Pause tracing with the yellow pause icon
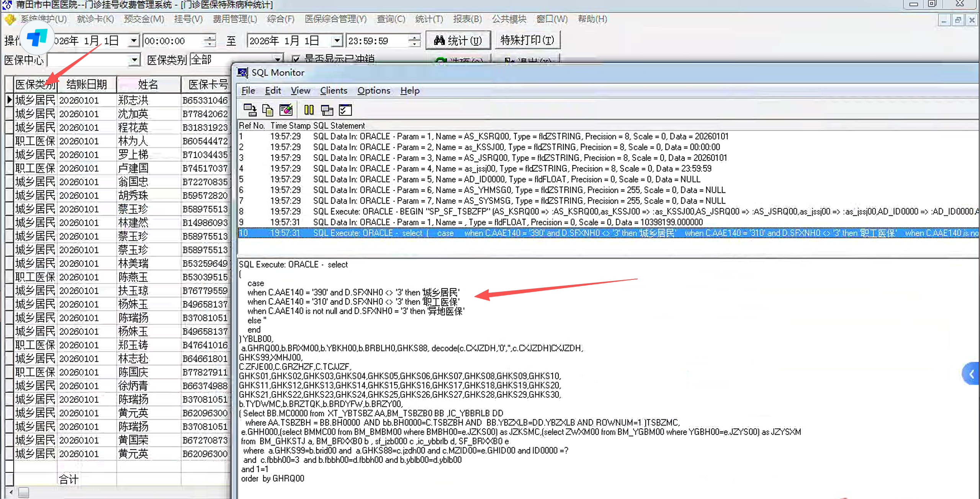This screenshot has width=980, height=499. pyautogui.click(x=309, y=110)
